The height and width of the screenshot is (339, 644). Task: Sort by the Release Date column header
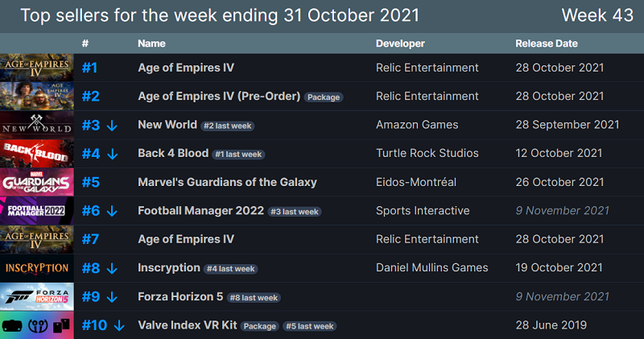(x=547, y=43)
